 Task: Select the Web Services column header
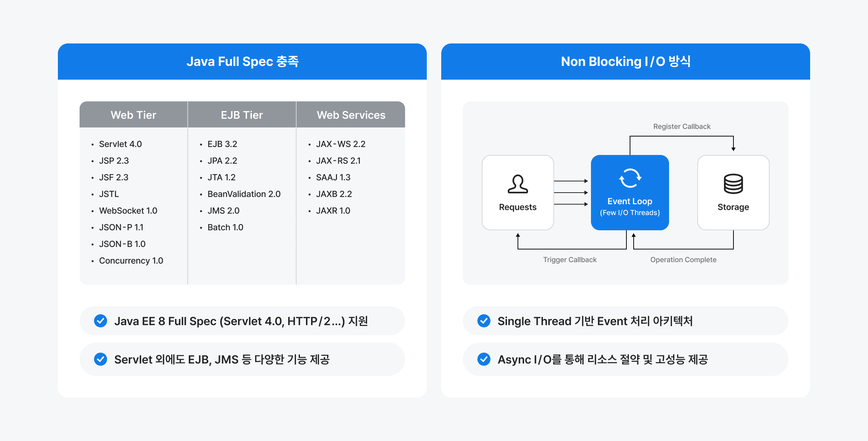[x=351, y=115]
